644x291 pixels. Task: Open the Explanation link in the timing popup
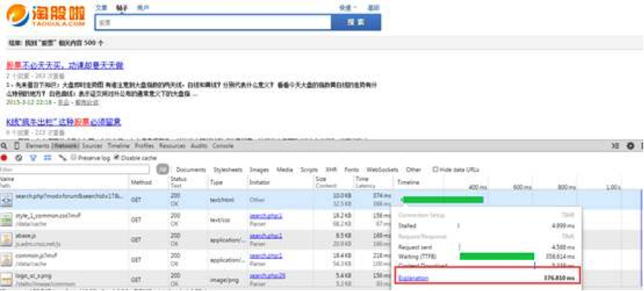point(413,278)
